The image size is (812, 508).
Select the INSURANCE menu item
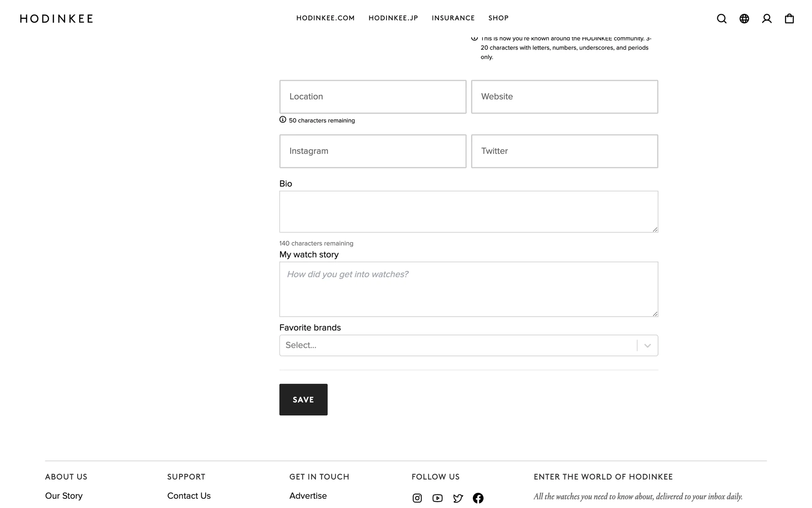453,18
